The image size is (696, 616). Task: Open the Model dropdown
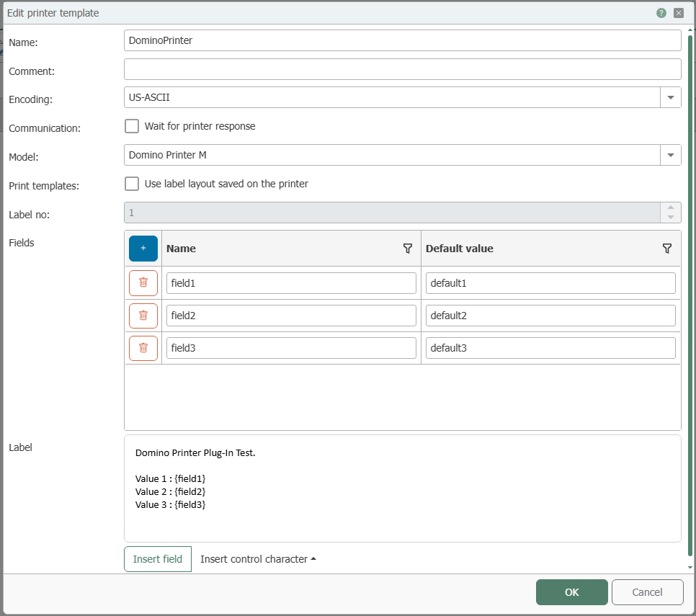671,155
